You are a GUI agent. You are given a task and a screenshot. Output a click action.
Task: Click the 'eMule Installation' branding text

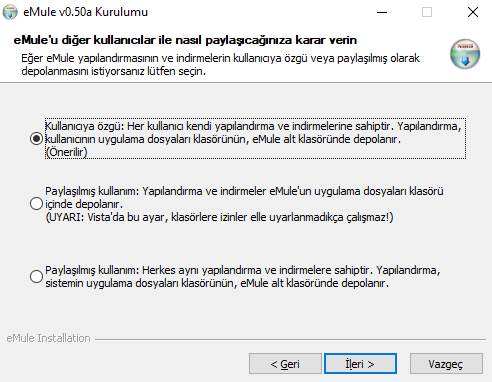click(x=48, y=338)
